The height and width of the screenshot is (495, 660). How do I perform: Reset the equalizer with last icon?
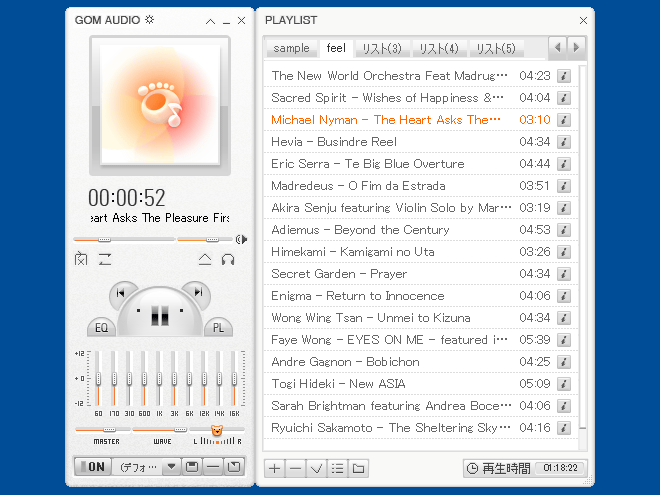point(234,466)
